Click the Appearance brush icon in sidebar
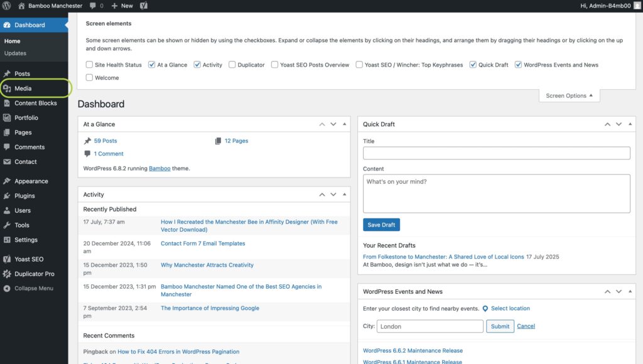The width and height of the screenshot is (643, 364). pos(7,181)
